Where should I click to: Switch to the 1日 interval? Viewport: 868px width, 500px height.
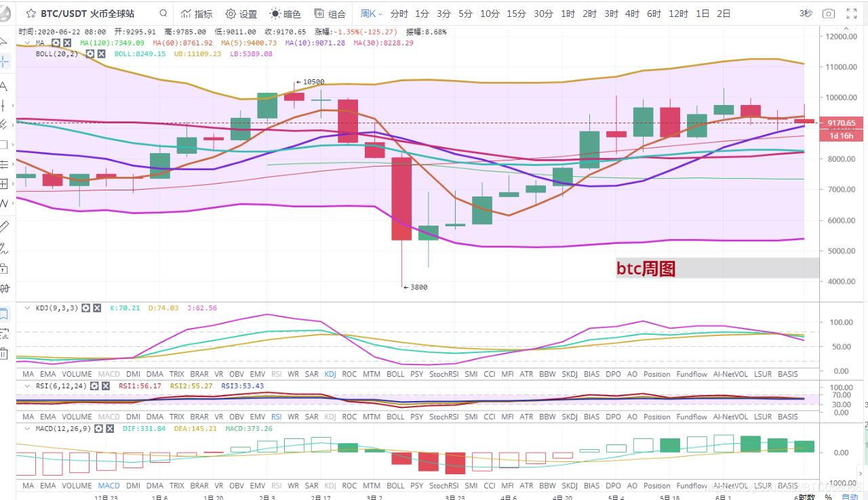703,14
